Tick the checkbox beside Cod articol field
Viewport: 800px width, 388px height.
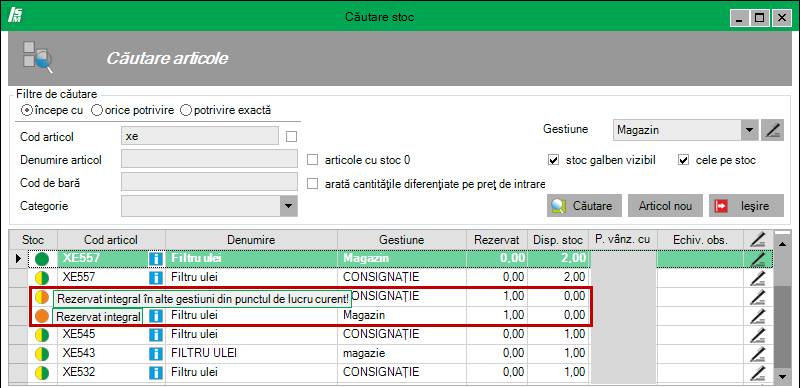[291, 137]
